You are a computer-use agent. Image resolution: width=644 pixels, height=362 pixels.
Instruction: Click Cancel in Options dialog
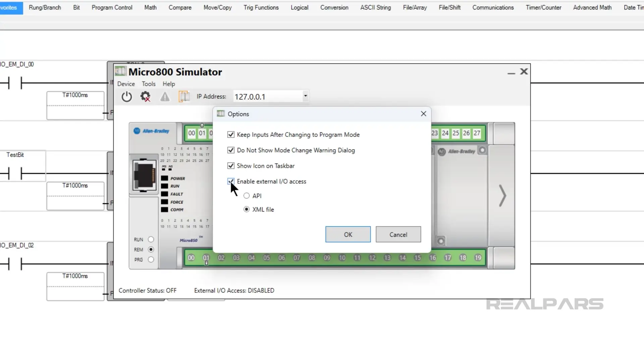tap(398, 234)
